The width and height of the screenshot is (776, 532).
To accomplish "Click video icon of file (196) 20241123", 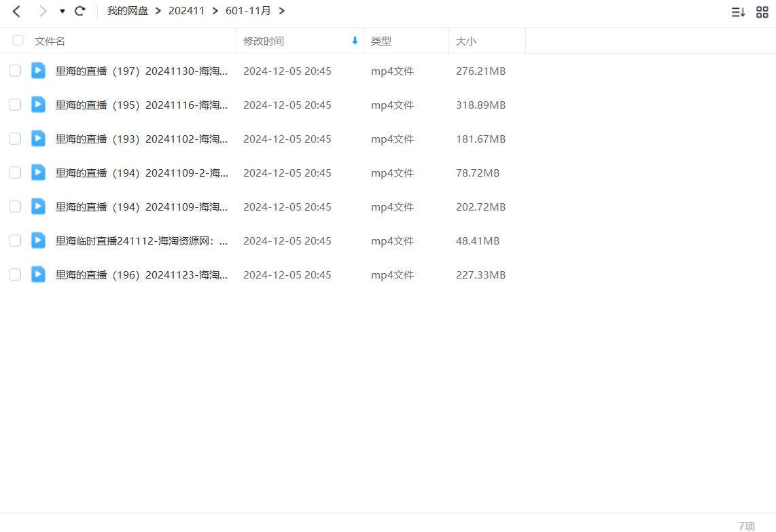I will (38, 274).
